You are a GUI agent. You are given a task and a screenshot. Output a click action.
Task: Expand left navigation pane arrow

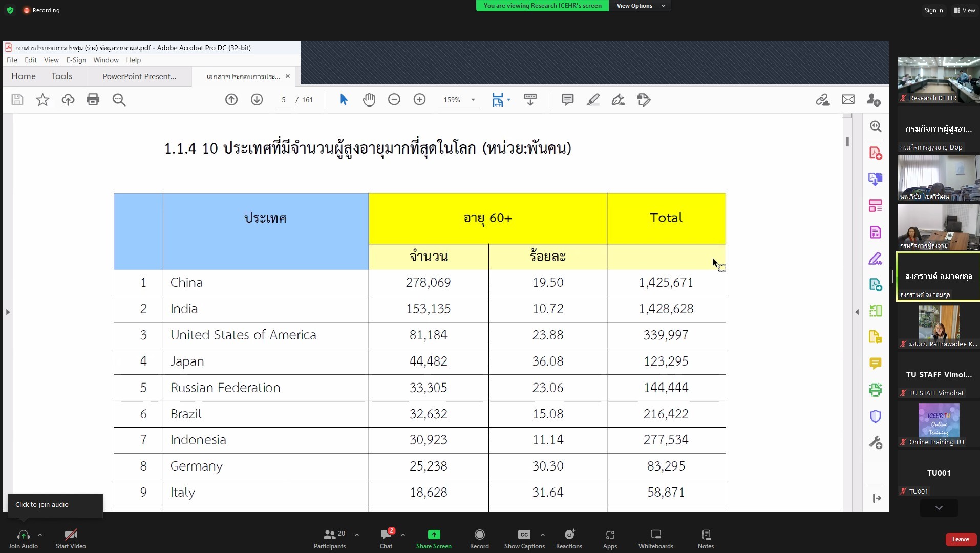tap(8, 312)
